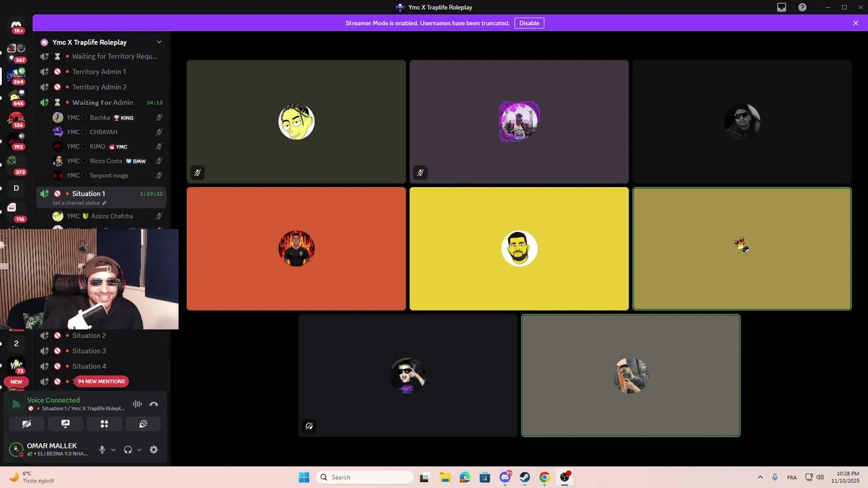Focus the yellow cartoon face participant tile
This screenshot has width=868, height=488.
(x=296, y=122)
